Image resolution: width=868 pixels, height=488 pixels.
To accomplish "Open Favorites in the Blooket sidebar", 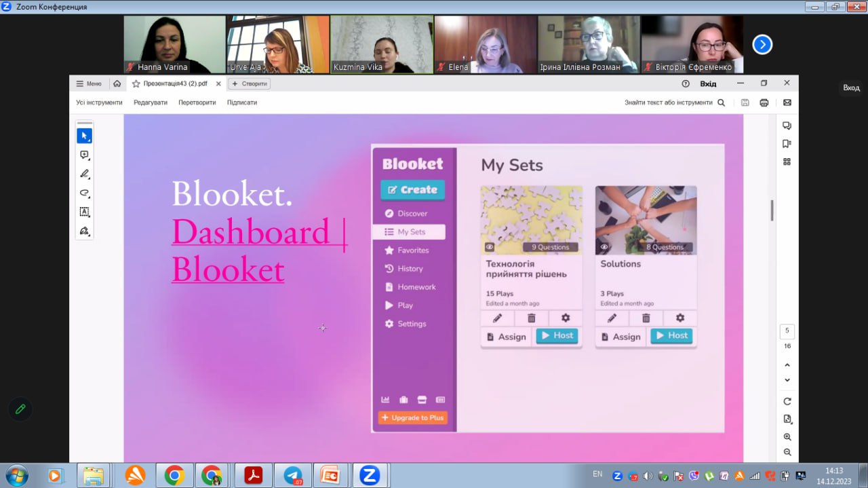I will point(408,250).
